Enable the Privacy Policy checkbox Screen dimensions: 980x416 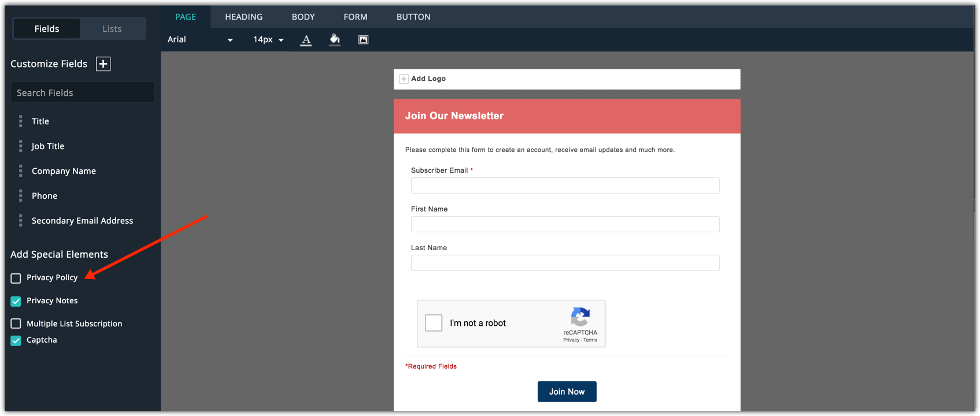(16, 278)
